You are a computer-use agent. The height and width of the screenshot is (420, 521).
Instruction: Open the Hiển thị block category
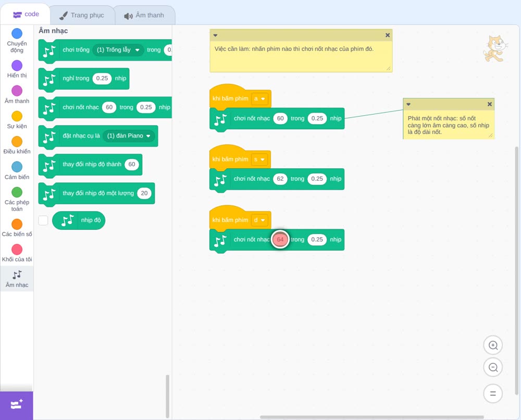pos(17,69)
